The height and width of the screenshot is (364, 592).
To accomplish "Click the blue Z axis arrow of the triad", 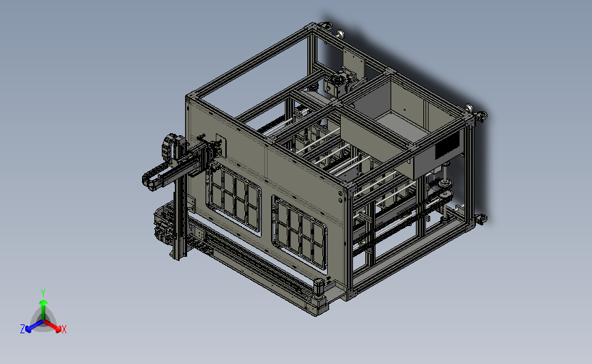I will pos(34,326).
